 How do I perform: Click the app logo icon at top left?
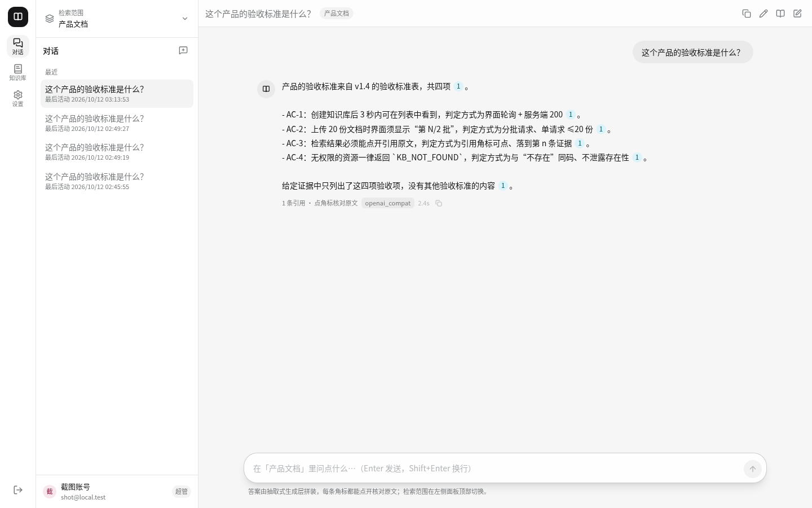(x=18, y=16)
